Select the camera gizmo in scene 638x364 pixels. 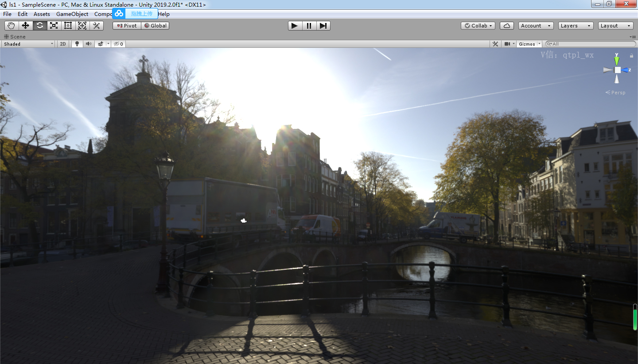point(243,220)
